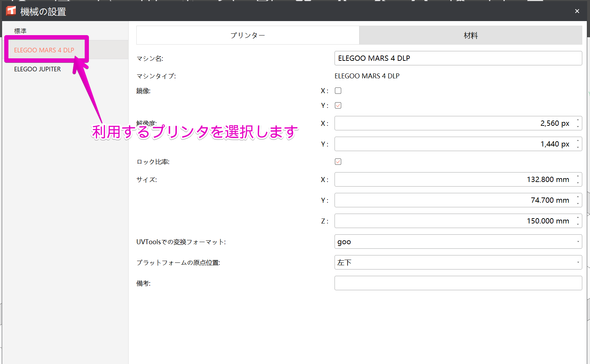This screenshot has width=590, height=364.
Task: Decrease resolution Y with down arrow
Action: point(578,147)
